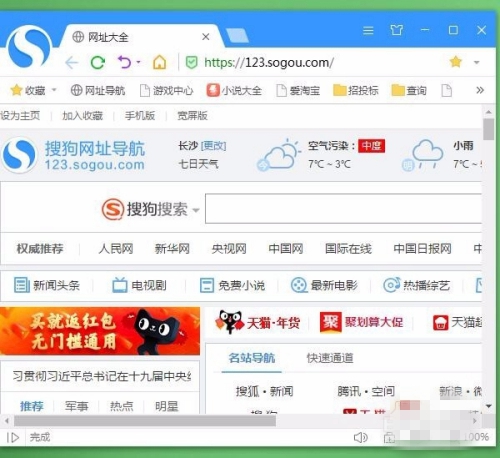500x458 pixels.
Task: Click the 搜狗网址导航 site logo
Action: (x=73, y=155)
